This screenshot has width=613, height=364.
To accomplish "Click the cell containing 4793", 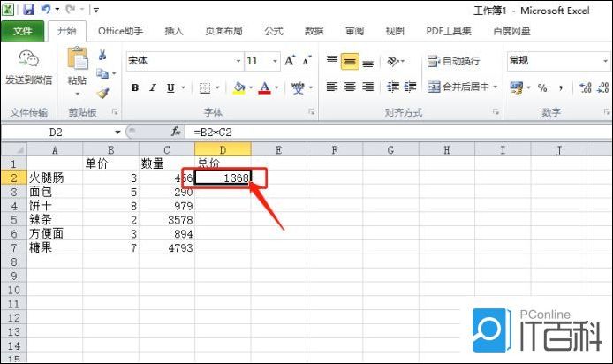I will (167, 247).
